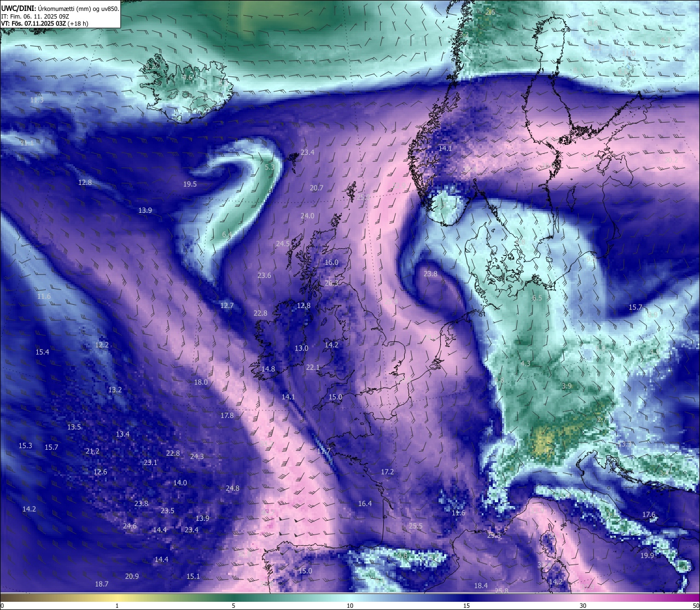This screenshot has width=700, height=610.
Task: Click the '24.0' value label
Action: click(307, 216)
